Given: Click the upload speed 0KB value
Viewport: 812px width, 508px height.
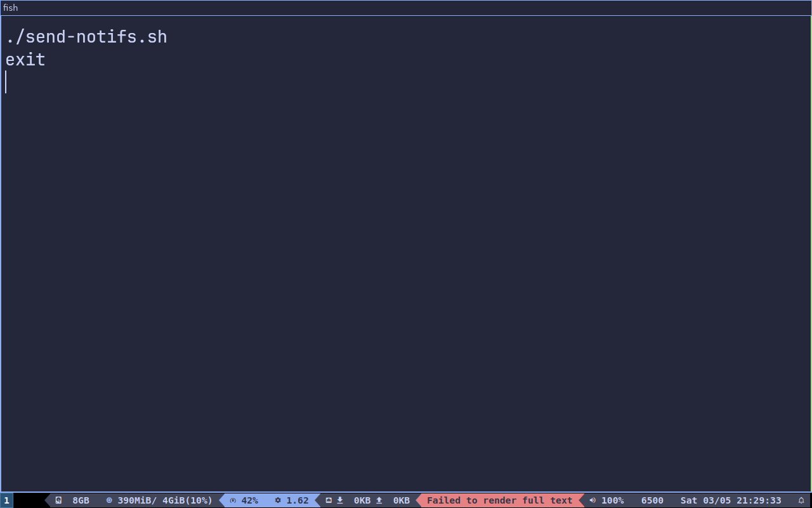Looking at the screenshot, I should tap(402, 500).
